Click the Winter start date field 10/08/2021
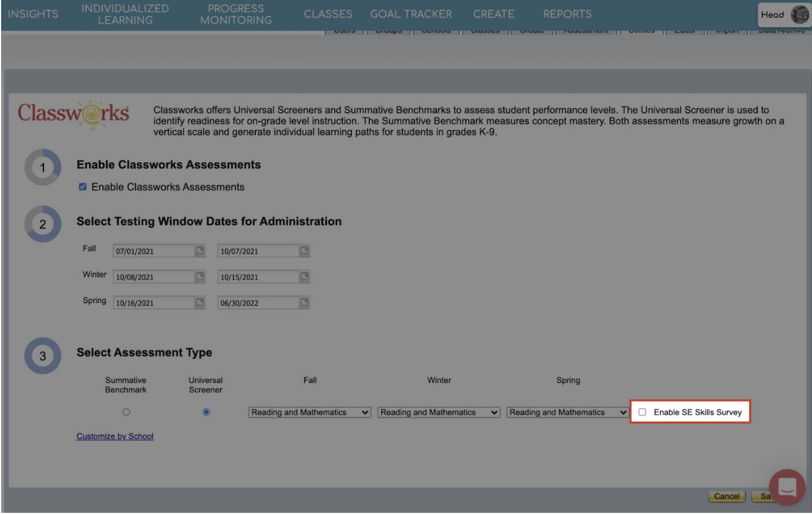This screenshot has width=812, height=514. point(154,277)
